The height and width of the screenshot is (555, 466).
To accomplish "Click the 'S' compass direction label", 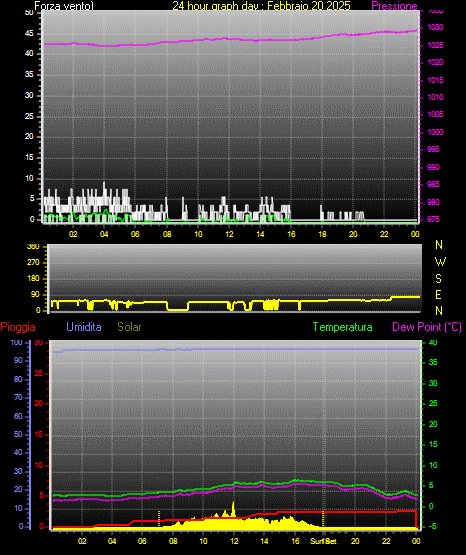I will [439, 279].
